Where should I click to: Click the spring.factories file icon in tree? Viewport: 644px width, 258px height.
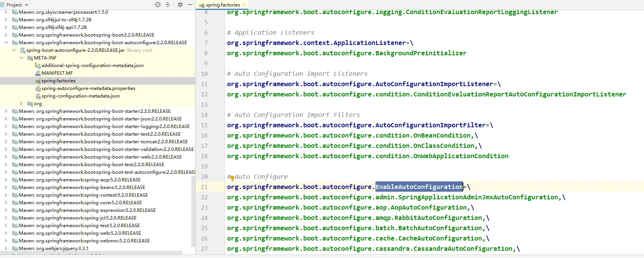click(x=38, y=81)
